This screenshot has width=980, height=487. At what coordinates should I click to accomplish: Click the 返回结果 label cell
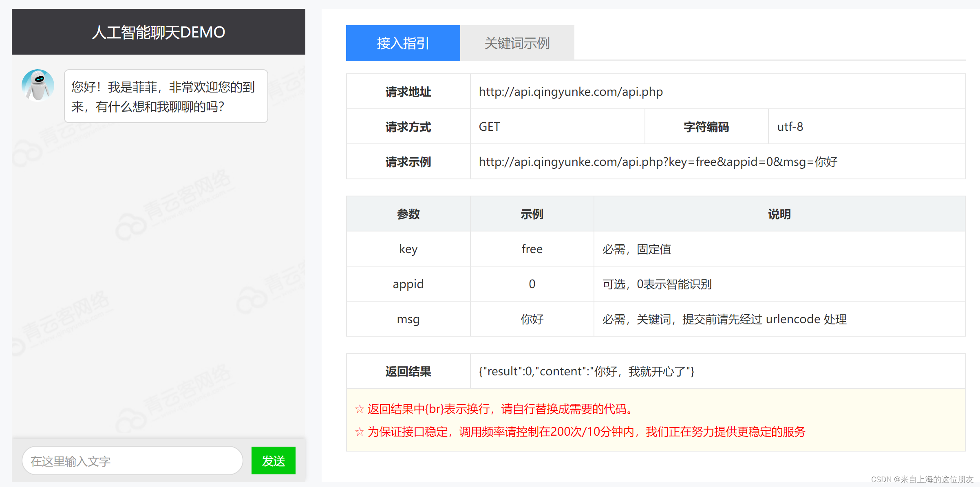point(408,371)
